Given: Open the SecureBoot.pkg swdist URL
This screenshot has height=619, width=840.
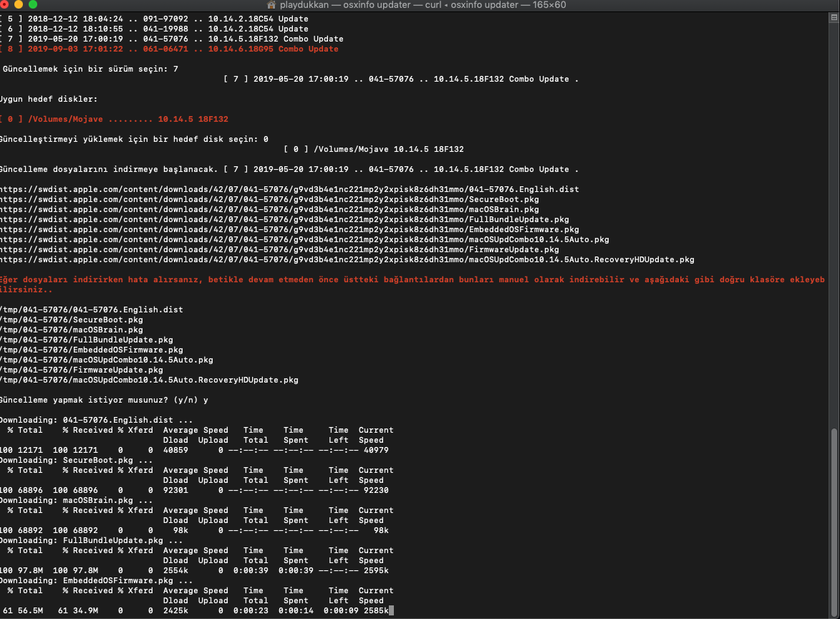Looking at the screenshot, I should (x=269, y=199).
